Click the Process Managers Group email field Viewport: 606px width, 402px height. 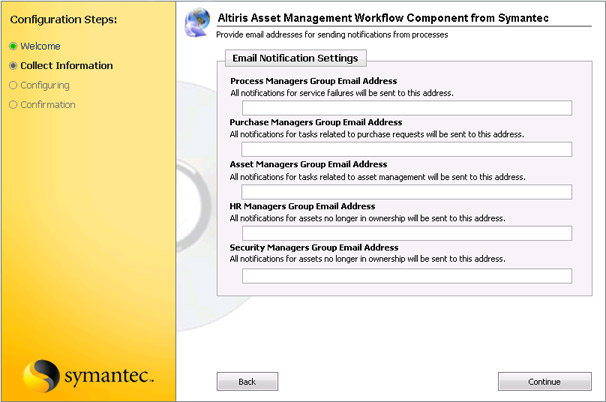point(407,108)
